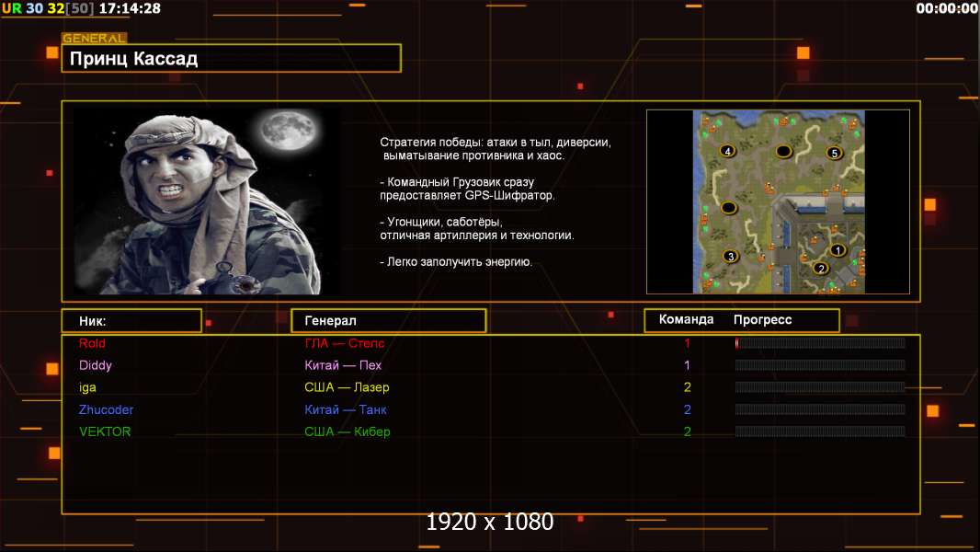
Task: Click iga's team number 2
Action: (687, 387)
